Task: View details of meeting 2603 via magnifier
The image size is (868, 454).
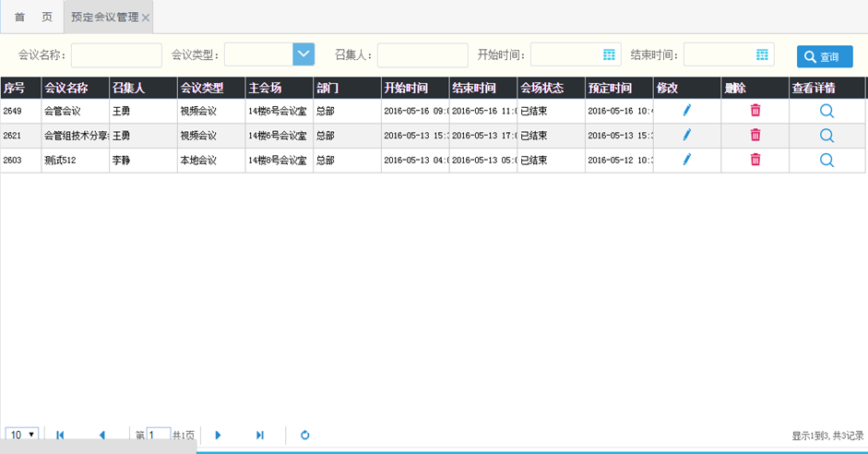Action: pyautogui.click(x=826, y=160)
